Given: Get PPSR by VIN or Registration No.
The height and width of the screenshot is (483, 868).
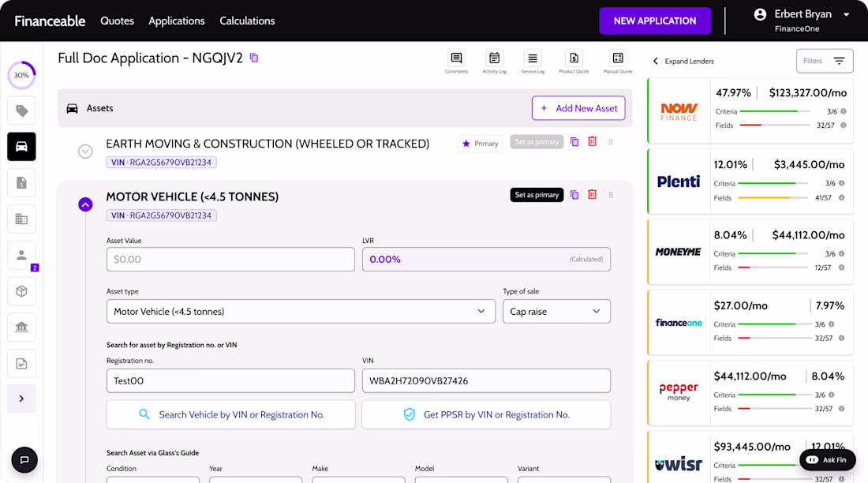Looking at the screenshot, I should (x=486, y=414).
